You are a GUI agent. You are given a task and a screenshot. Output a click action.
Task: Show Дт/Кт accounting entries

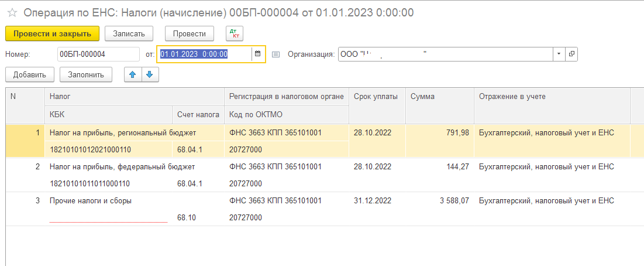234,33
